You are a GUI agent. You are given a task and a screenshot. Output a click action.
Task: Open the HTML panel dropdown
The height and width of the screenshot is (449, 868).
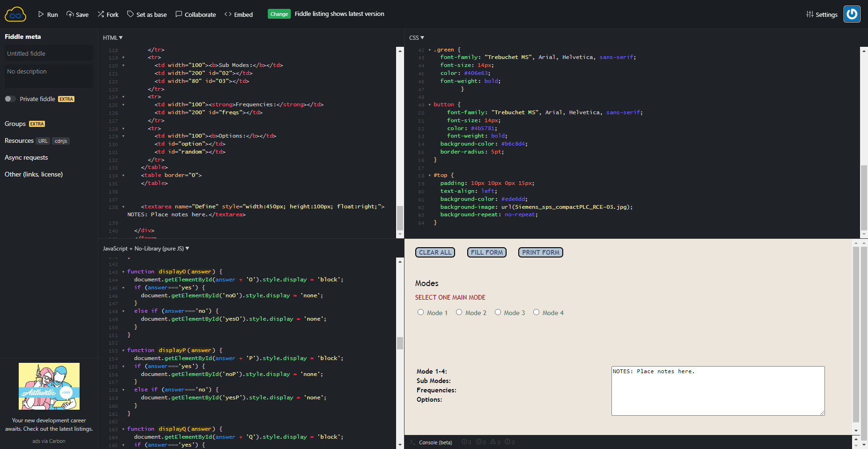click(113, 38)
